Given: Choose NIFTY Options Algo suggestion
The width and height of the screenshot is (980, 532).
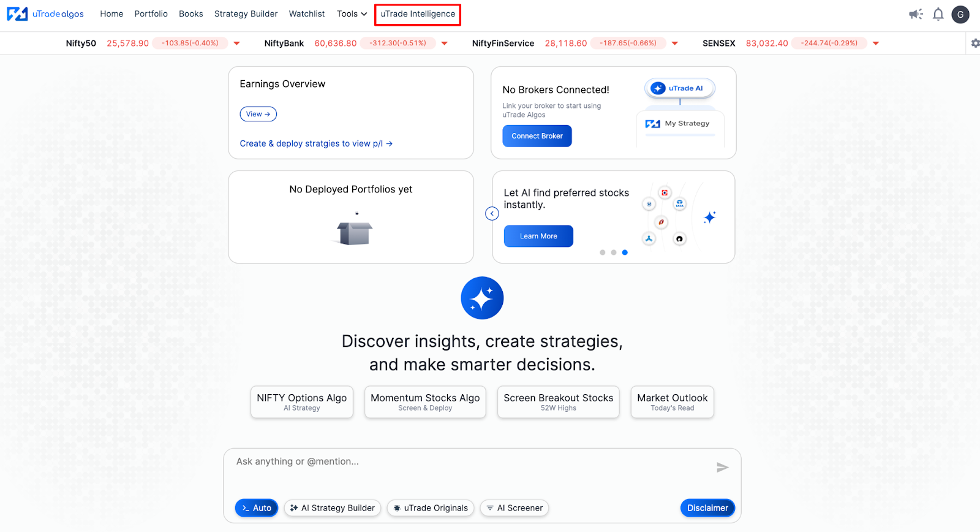Looking at the screenshot, I should 302,402.
